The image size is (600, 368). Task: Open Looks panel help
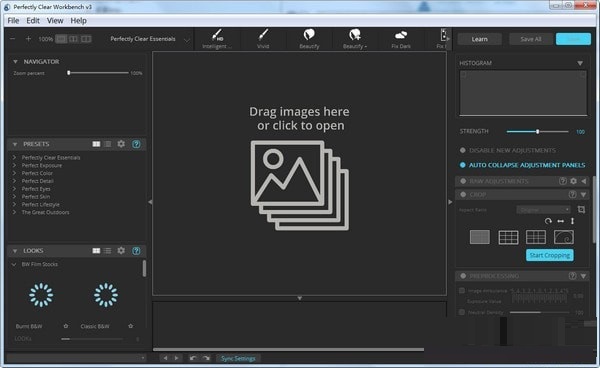[x=136, y=251]
